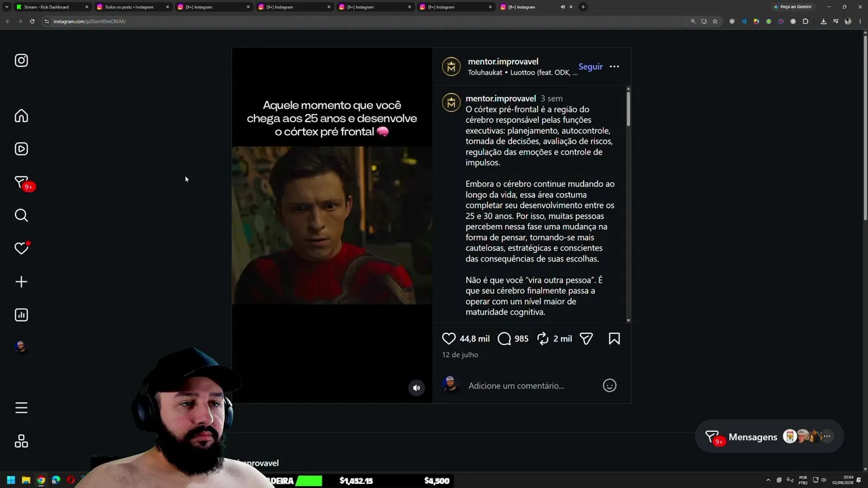Screen dimensions: 868x488
Task: Open the audio link 'Toluhaukat • Luottoo'
Action: tap(523, 73)
